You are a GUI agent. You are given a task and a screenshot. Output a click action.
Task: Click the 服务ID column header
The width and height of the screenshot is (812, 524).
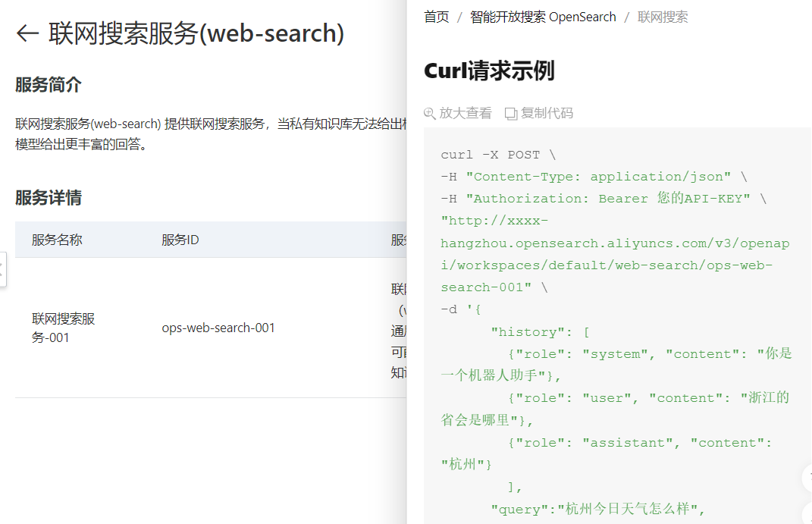point(180,240)
